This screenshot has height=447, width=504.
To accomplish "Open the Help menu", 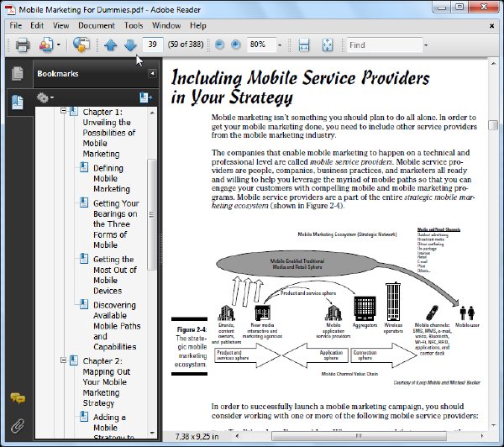I will click(x=198, y=25).
